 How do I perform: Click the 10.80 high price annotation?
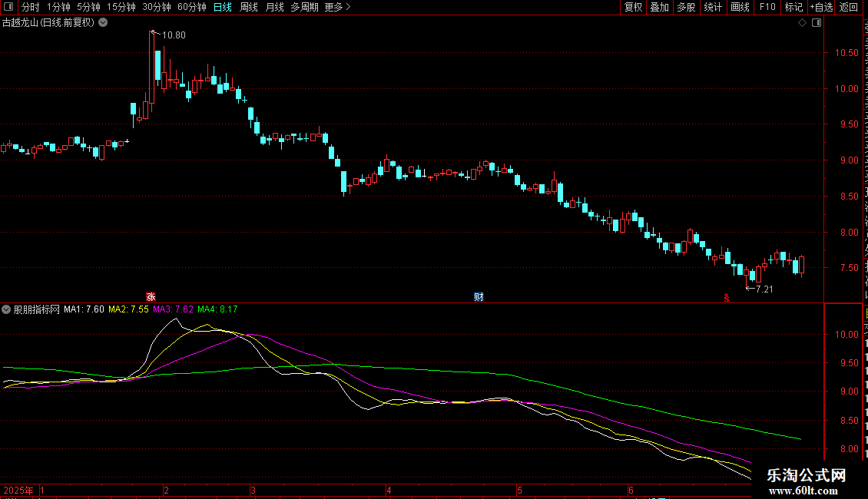[x=174, y=35]
